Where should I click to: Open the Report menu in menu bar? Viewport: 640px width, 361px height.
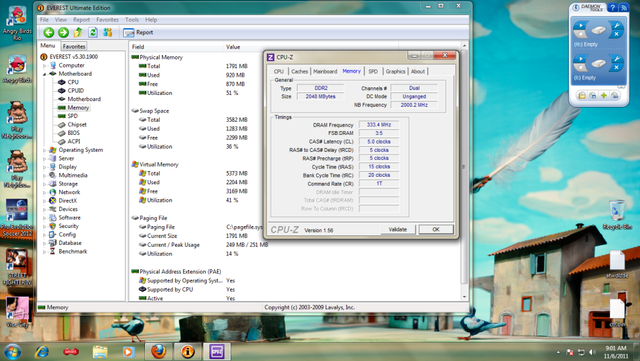pos(81,20)
